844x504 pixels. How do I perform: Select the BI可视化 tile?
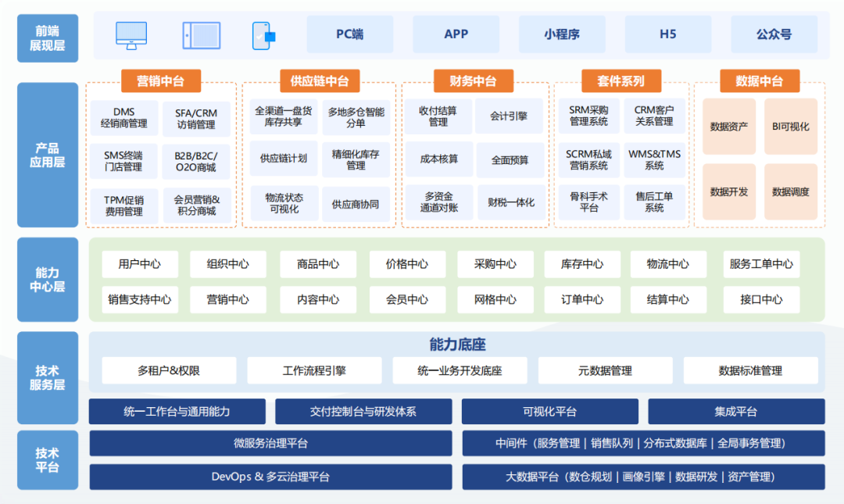pos(791,127)
